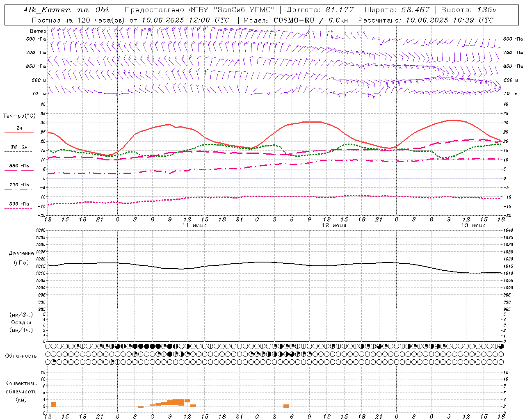The image size is (525, 420).
Task: Click the Ветер wind panel label
Action: [38, 31]
